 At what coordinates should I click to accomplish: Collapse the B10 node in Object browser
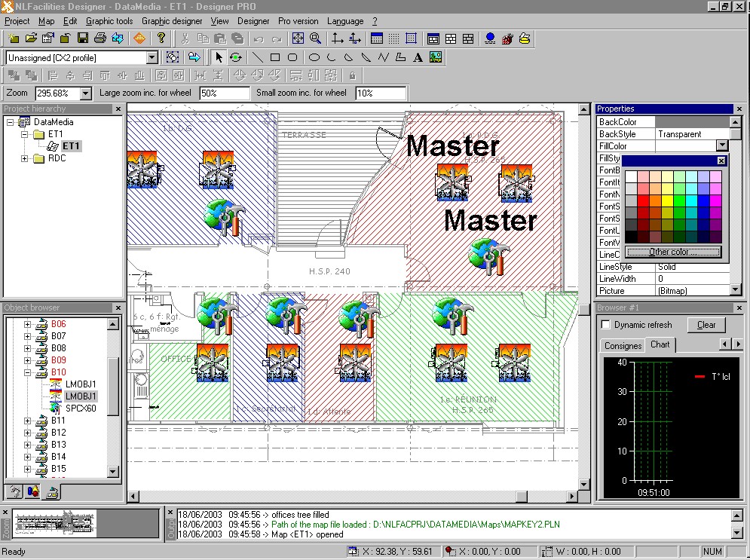(x=28, y=372)
